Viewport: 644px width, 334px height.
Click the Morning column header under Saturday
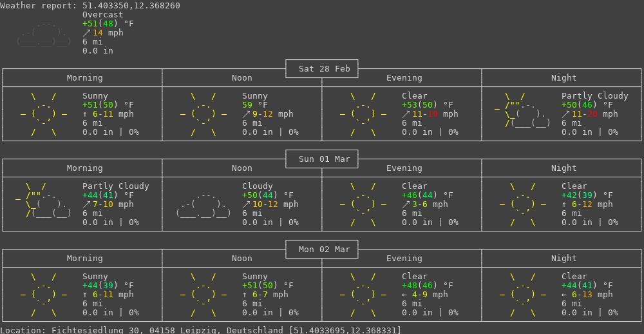pyautogui.click(x=84, y=78)
